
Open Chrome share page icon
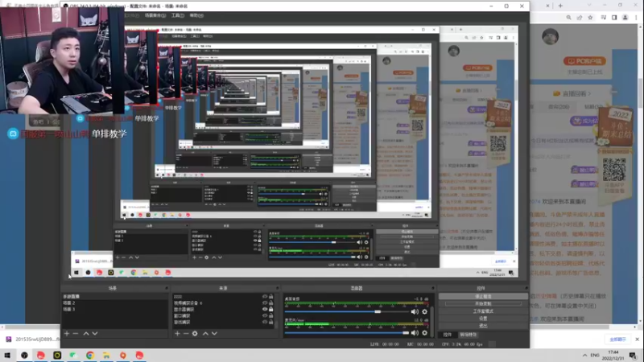(x=580, y=18)
